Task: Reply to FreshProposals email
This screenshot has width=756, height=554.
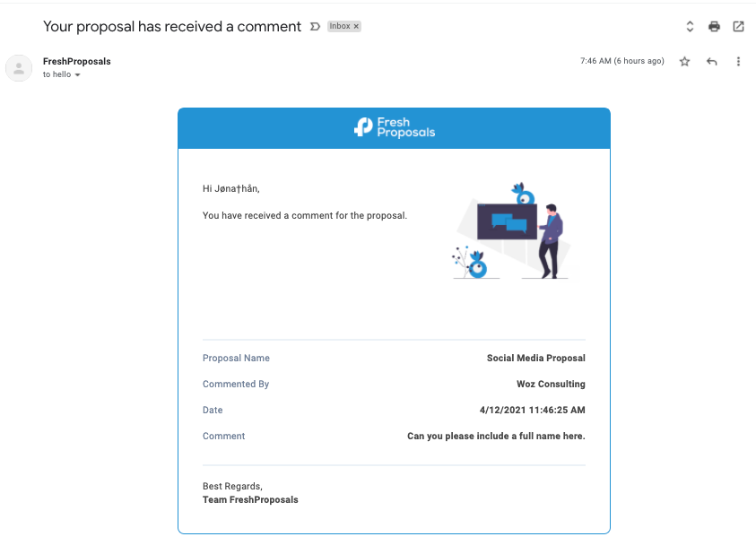Action: click(712, 61)
